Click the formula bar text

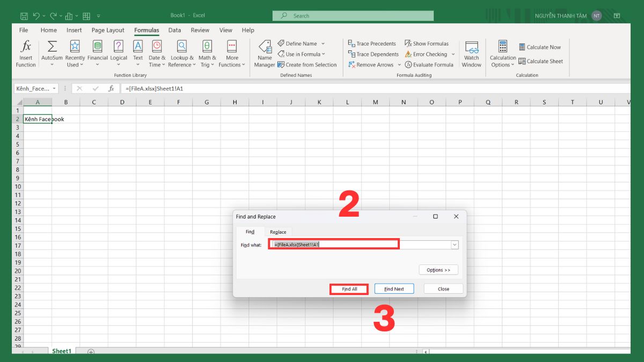tap(155, 88)
